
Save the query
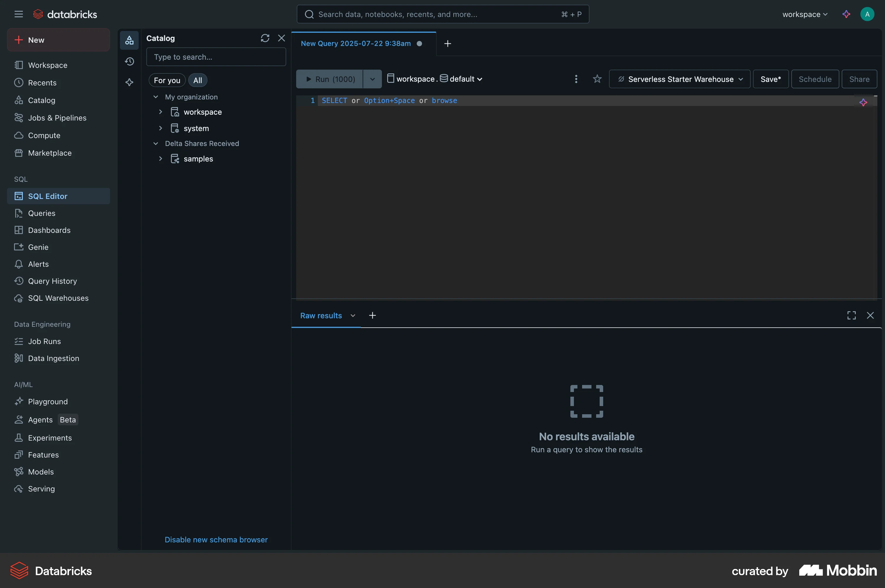tap(771, 79)
